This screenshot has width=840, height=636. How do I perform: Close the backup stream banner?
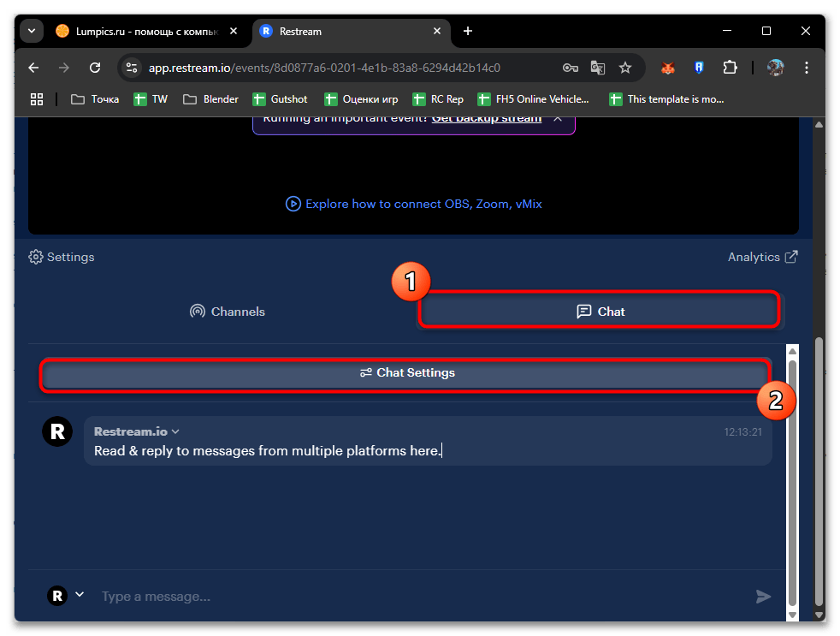point(558,118)
